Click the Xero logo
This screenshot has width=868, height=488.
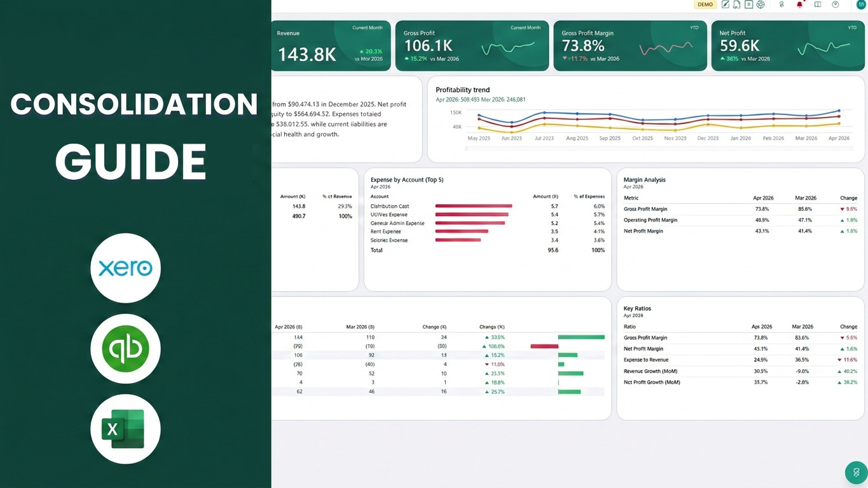click(x=125, y=268)
